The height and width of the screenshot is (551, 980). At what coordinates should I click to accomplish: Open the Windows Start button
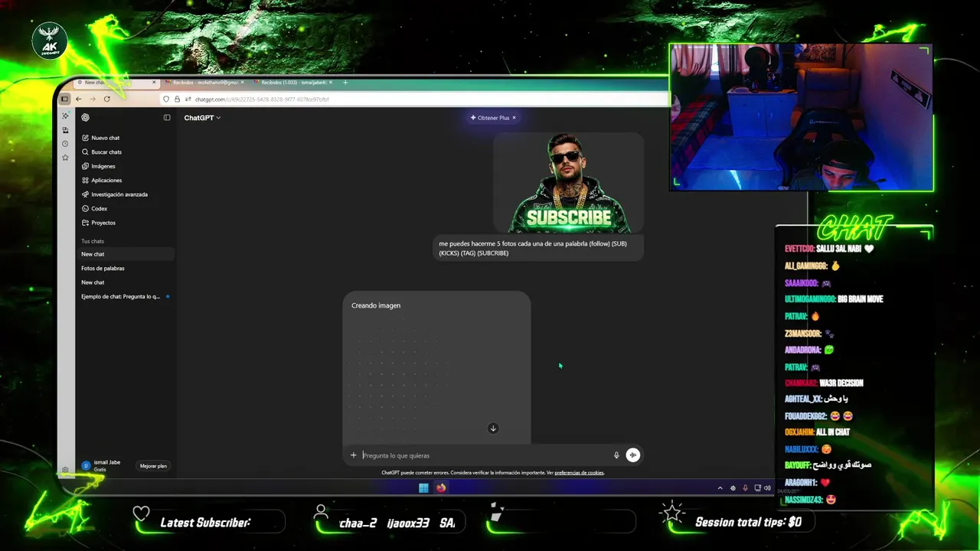pyautogui.click(x=423, y=487)
